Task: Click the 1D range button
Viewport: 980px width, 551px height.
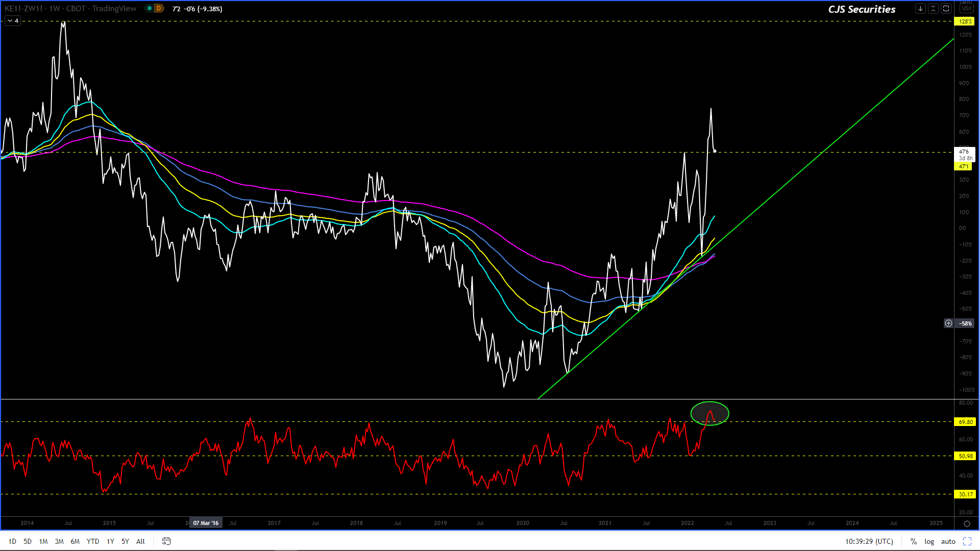Action: click(x=12, y=541)
